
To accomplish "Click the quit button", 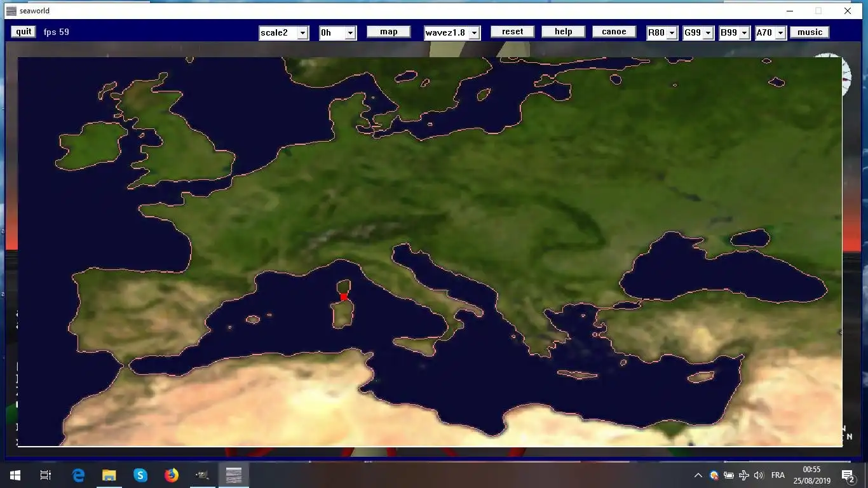I will [x=24, y=32].
